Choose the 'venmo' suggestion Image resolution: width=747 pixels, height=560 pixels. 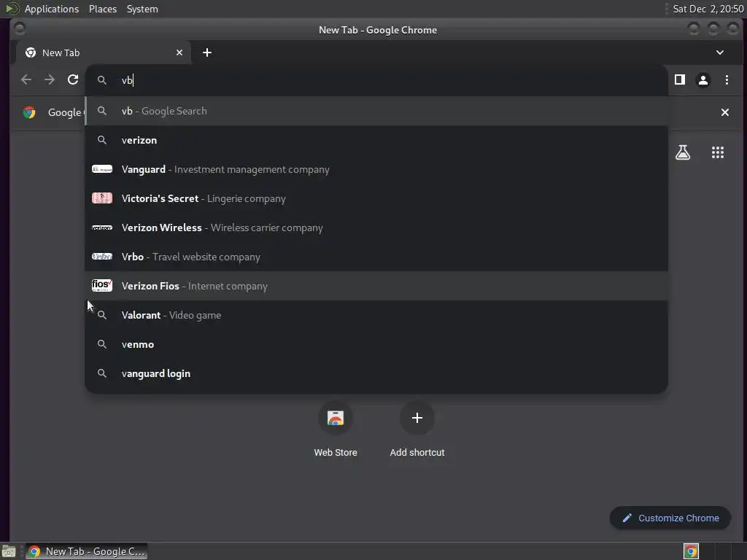376,344
